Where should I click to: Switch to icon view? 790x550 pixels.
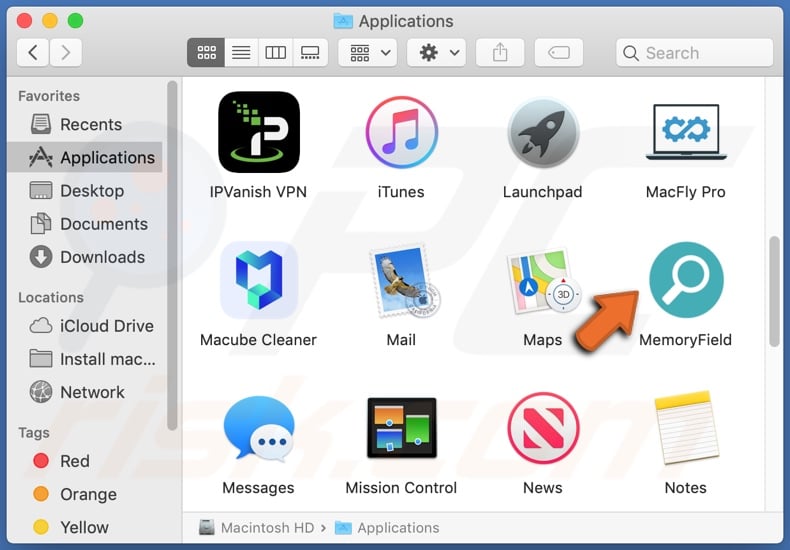coord(206,52)
